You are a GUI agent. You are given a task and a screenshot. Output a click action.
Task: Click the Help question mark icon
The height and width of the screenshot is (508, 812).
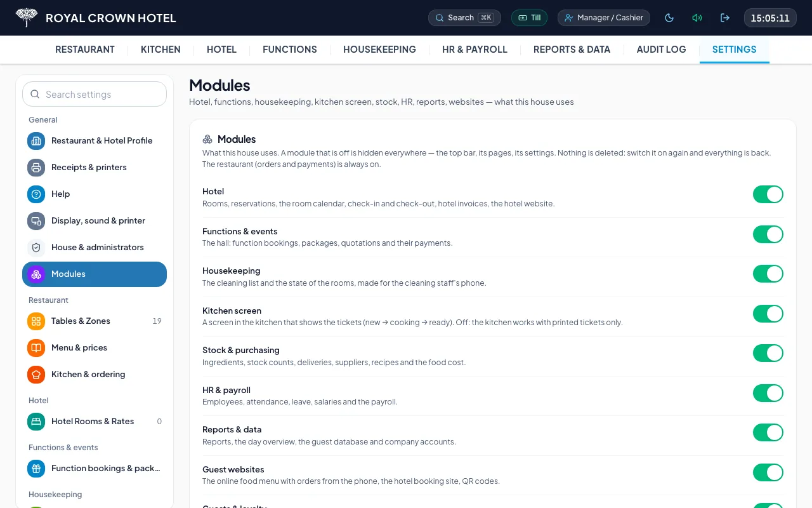[36, 194]
